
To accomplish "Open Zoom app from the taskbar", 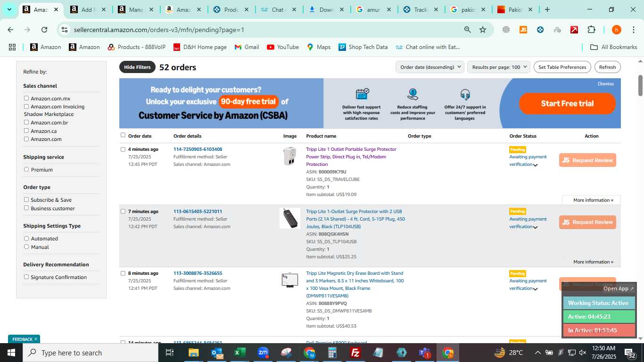I will (263, 353).
